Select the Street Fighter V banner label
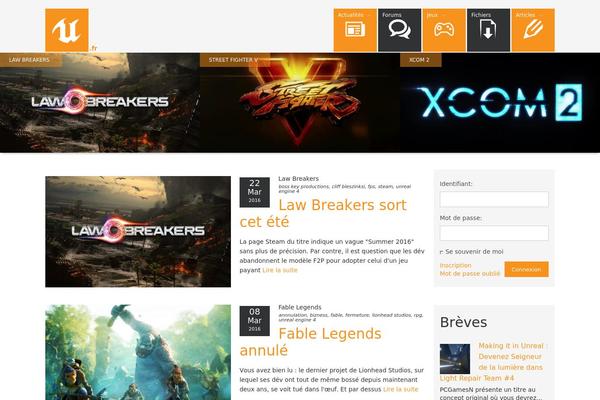This screenshot has width=600, height=400. coord(235,60)
